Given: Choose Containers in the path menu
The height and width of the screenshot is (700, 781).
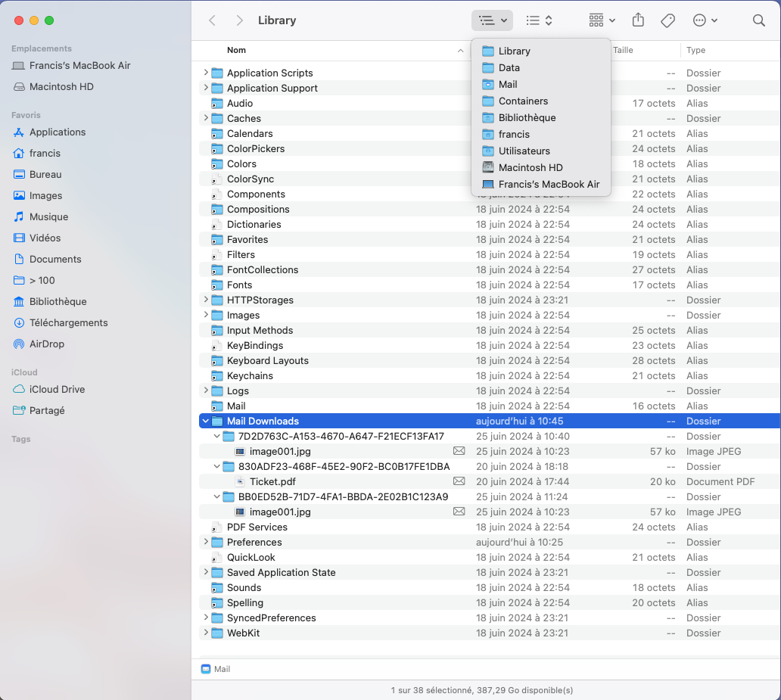Looking at the screenshot, I should coord(523,101).
